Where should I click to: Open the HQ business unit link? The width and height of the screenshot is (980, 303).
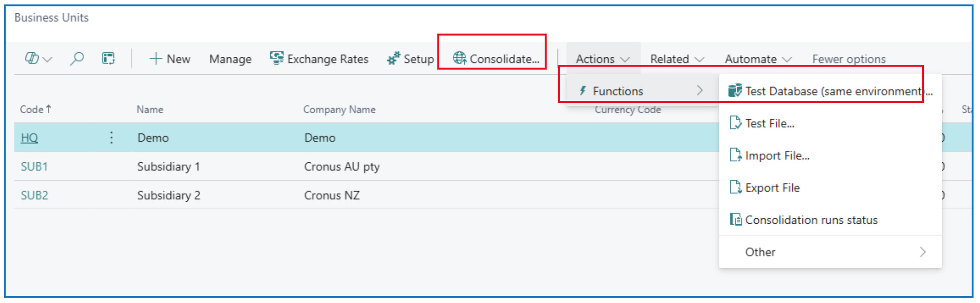pos(29,138)
